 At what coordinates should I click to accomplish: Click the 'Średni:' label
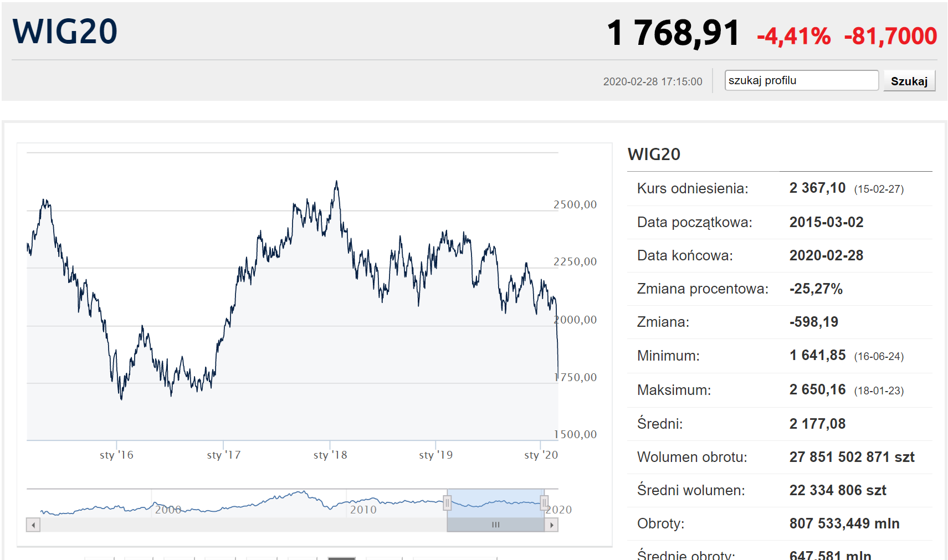(x=660, y=424)
